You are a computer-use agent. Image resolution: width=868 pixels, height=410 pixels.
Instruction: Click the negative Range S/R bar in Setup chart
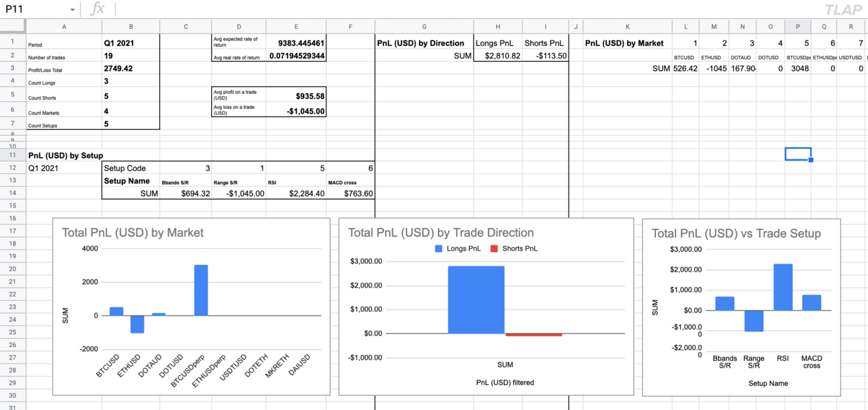point(754,321)
